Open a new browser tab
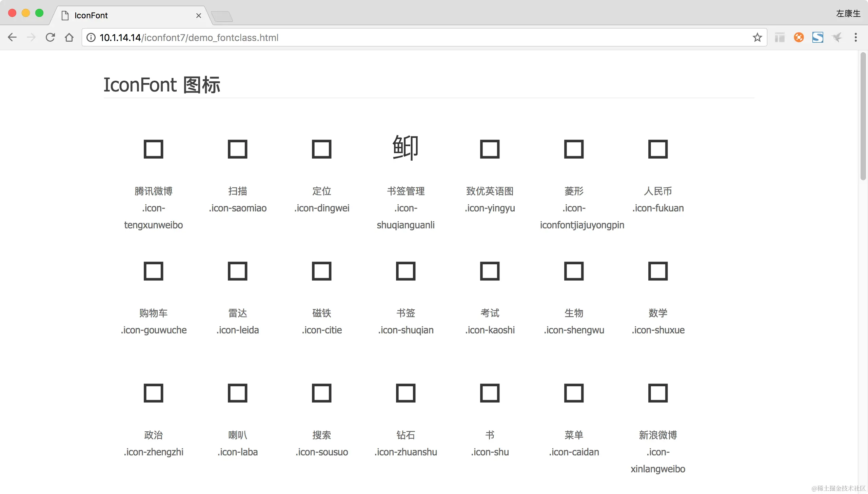Screen dimensions: 868x494 click(223, 16)
